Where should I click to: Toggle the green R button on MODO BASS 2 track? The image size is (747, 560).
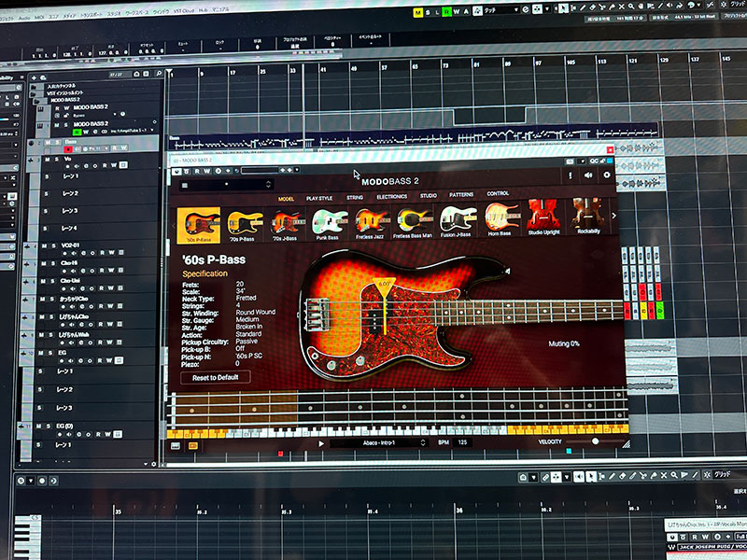pyautogui.click(x=77, y=132)
